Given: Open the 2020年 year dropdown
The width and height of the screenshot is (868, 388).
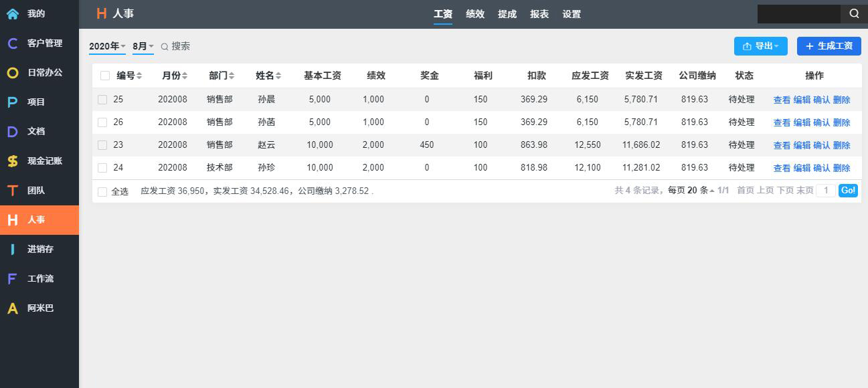Looking at the screenshot, I should point(107,46).
